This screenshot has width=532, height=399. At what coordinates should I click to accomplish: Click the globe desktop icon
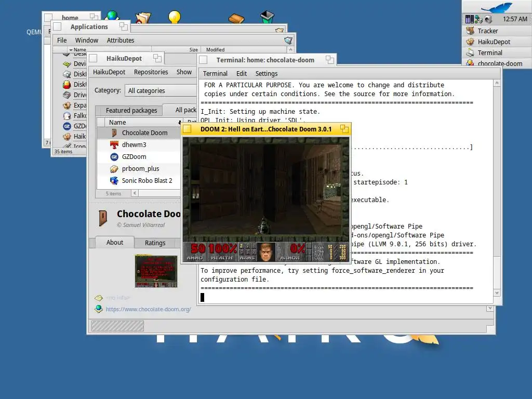(x=112, y=15)
